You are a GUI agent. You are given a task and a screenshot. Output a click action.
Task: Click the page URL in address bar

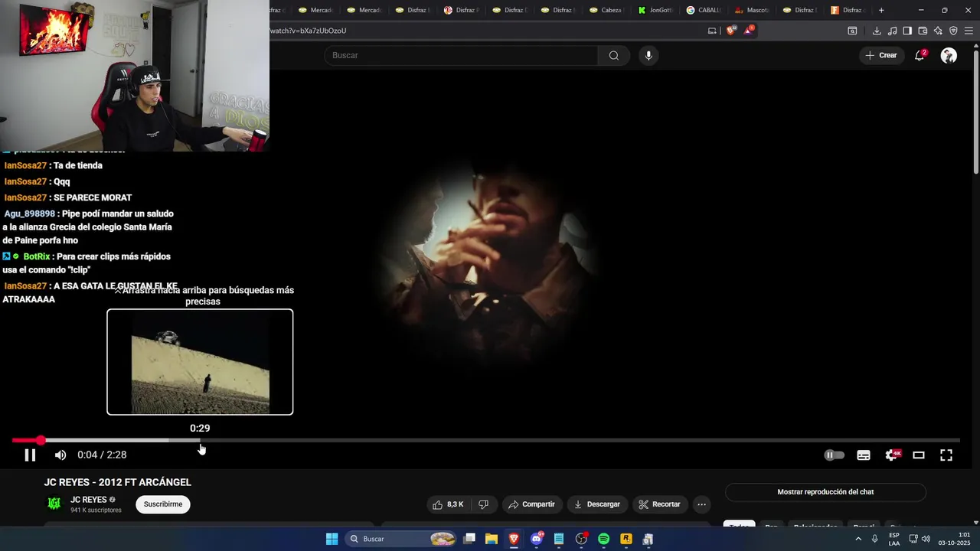coord(308,31)
